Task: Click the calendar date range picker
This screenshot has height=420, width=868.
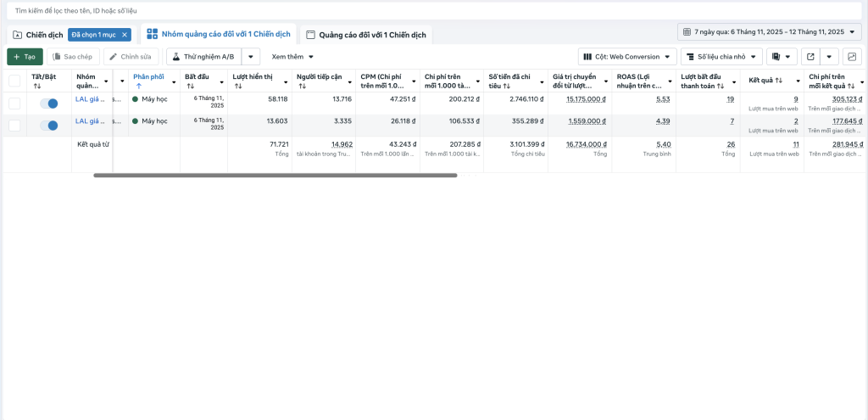Action: tap(770, 31)
